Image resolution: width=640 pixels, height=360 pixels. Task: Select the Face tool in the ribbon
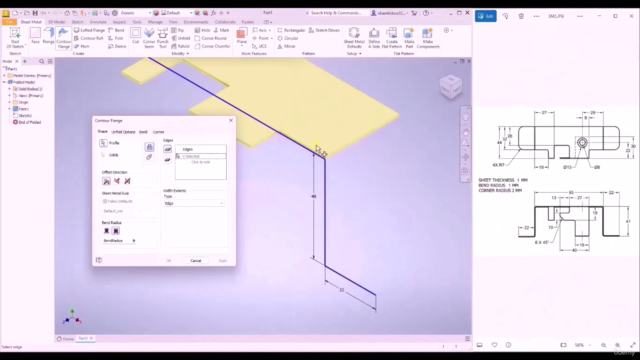coord(36,36)
